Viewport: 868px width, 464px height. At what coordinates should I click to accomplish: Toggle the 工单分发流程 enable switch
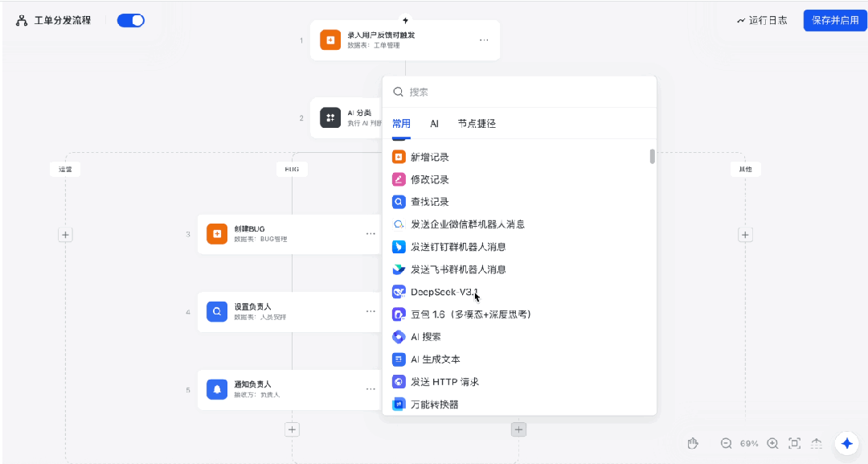(131, 20)
